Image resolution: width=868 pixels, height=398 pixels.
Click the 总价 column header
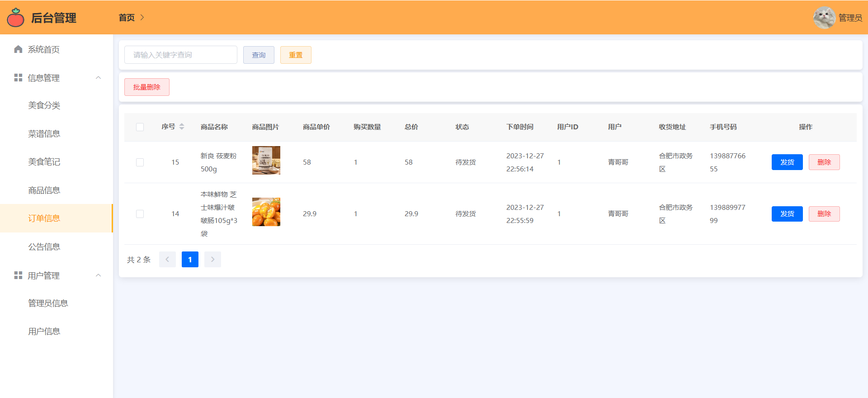[411, 127]
